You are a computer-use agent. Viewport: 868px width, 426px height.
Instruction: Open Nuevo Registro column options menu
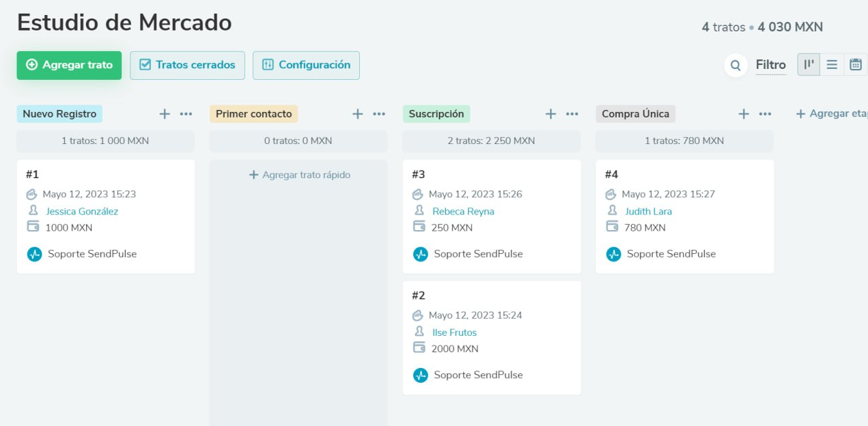pos(186,114)
